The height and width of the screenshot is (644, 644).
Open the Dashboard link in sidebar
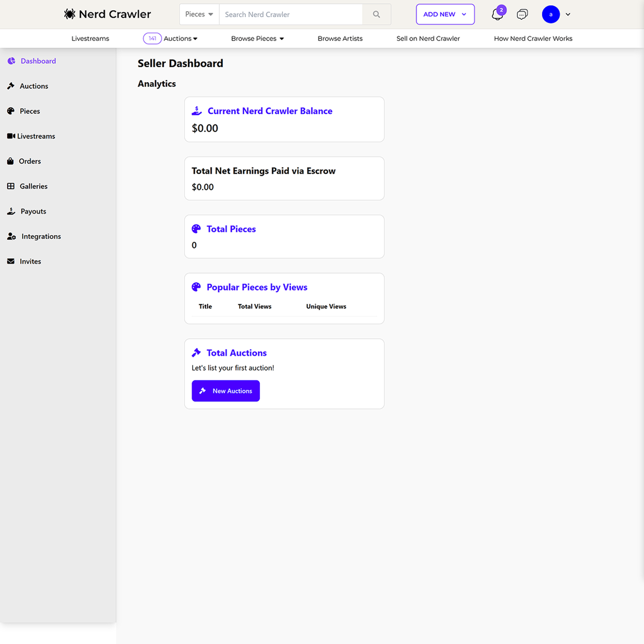click(x=38, y=61)
